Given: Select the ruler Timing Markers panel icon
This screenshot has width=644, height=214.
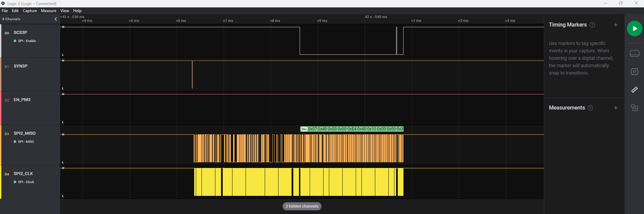Looking at the screenshot, I should pyautogui.click(x=634, y=90).
